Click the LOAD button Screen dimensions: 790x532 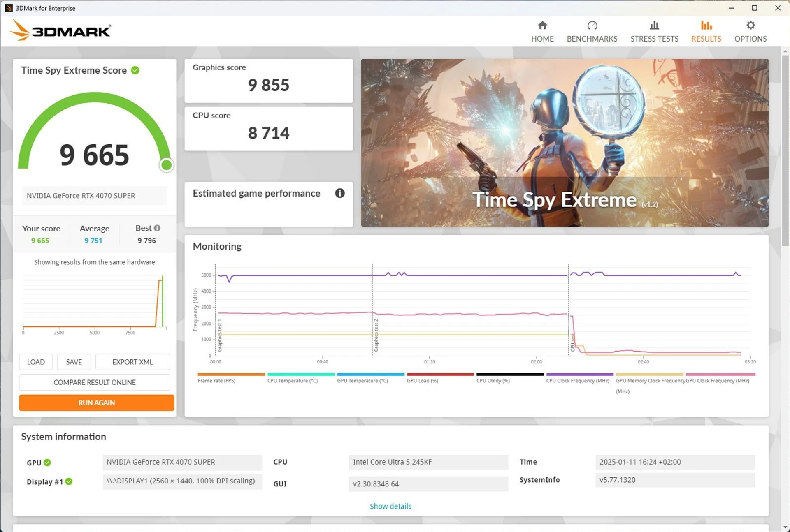[x=36, y=362]
